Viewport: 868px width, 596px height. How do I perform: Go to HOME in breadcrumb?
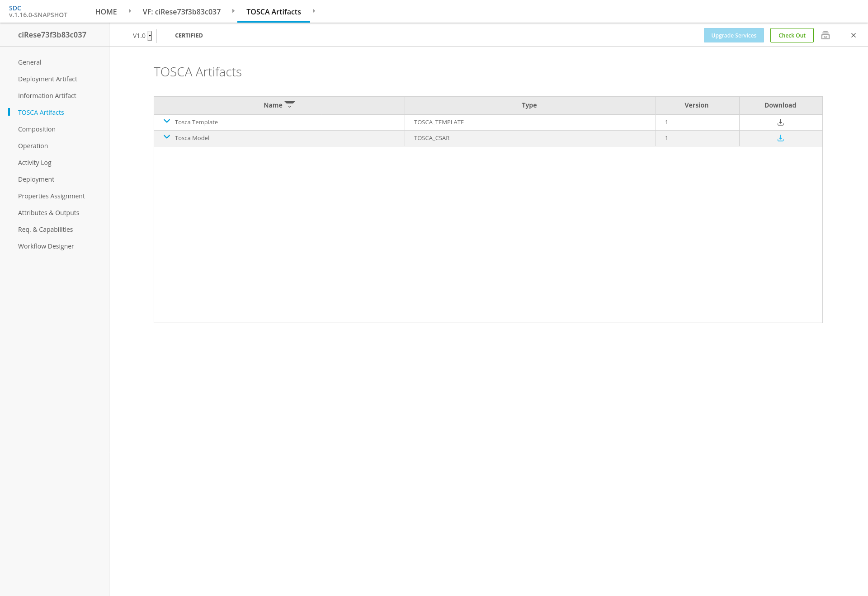[x=106, y=12]
